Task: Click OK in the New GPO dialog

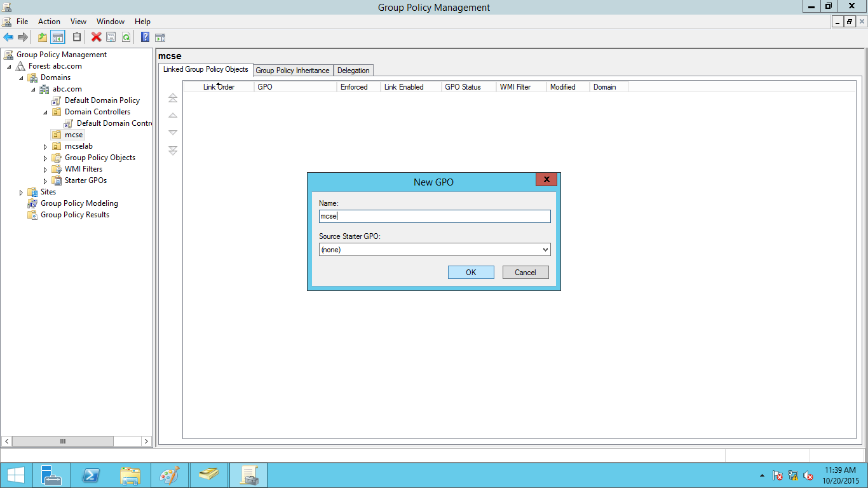Action: pyautogui.click(x=471, y=273)
